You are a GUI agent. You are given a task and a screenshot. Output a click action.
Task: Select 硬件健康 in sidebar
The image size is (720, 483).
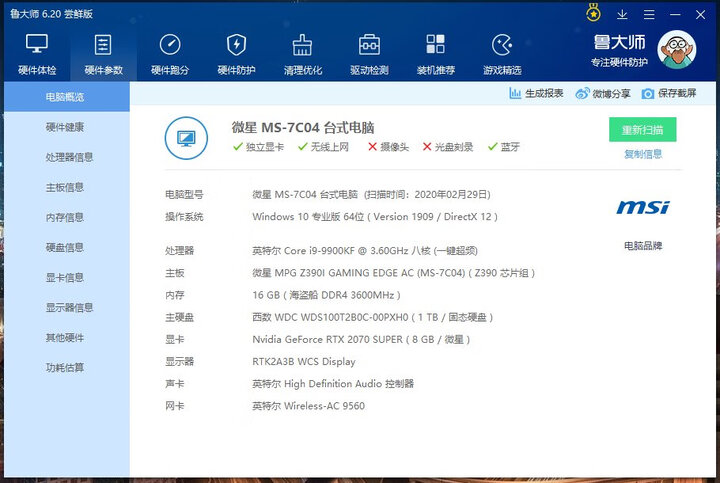click(x=67, y=127)
